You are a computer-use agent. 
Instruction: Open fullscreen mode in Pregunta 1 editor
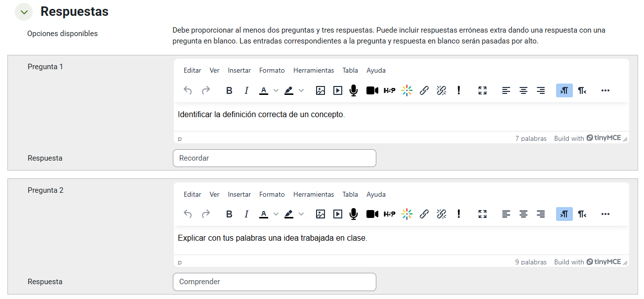[x=483, y=90]
